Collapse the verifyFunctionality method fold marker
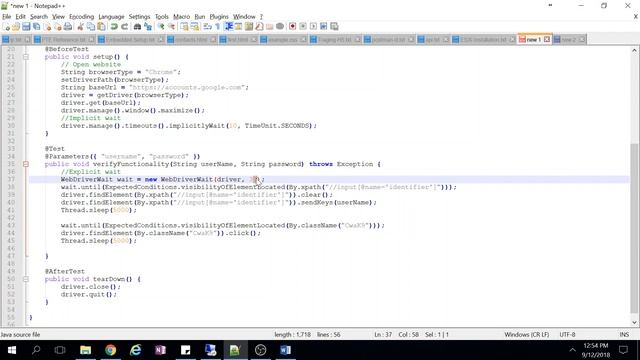This screenshot has height=360, width=640. [26, 164]
